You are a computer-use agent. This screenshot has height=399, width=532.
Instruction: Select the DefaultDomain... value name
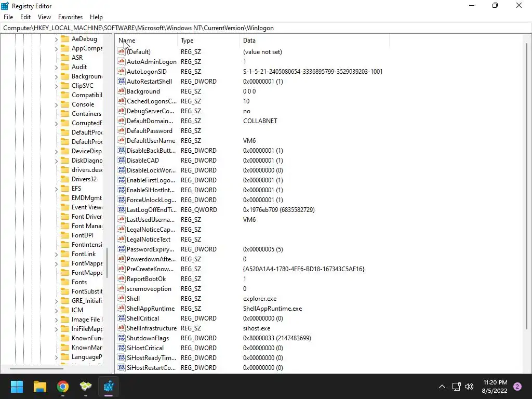tap(150, 121)
